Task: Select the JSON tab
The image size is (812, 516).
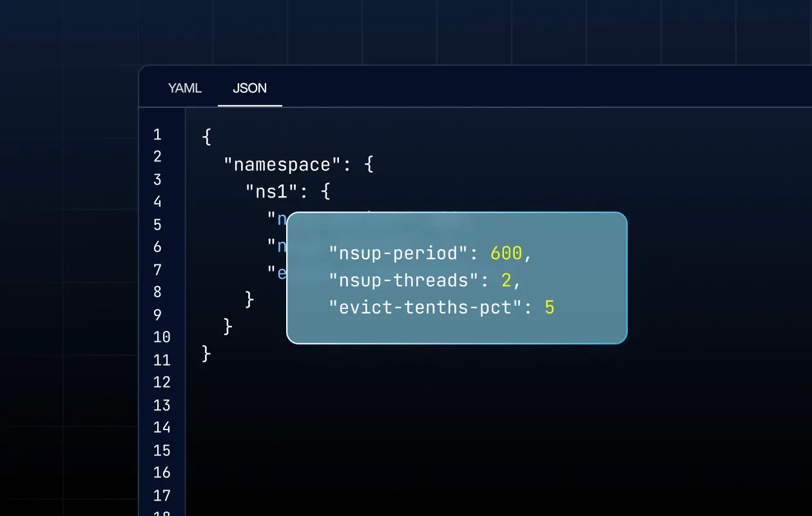Action: 249,88
